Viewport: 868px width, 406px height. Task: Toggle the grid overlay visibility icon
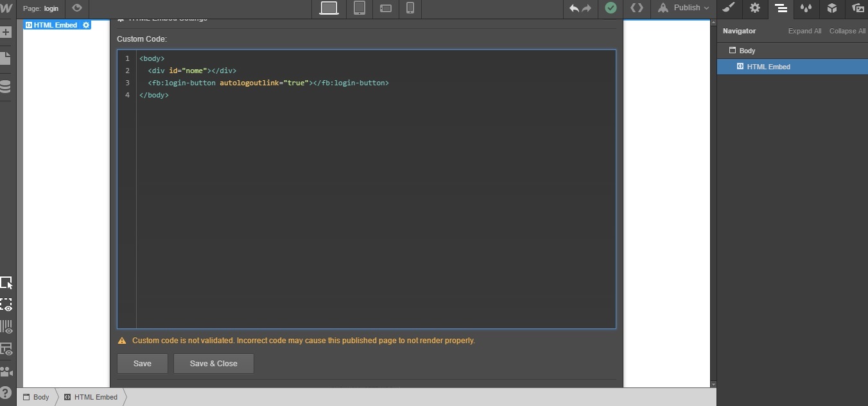[x=6, y=327]
